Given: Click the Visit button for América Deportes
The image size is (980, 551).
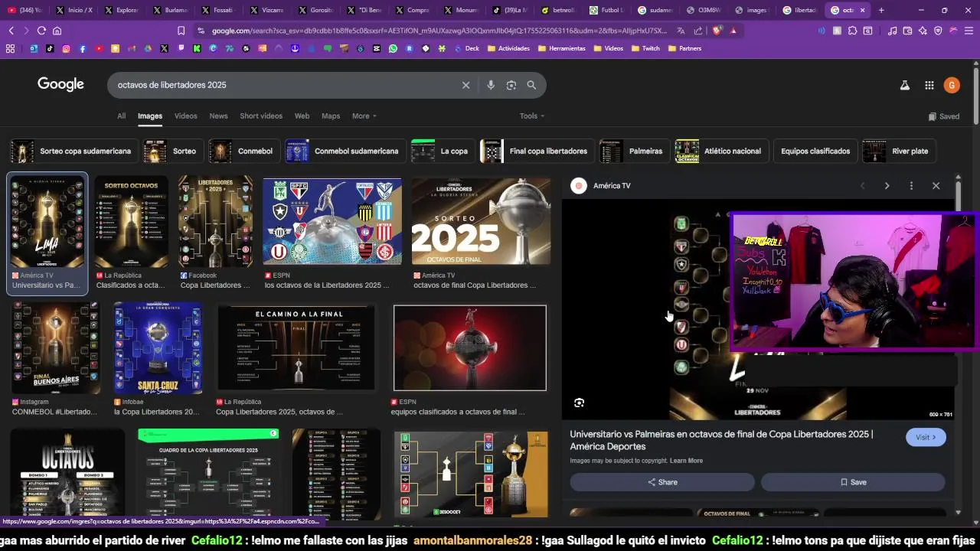Looking at the screenshot, I should pyautogui.click(x=926, y=437).
